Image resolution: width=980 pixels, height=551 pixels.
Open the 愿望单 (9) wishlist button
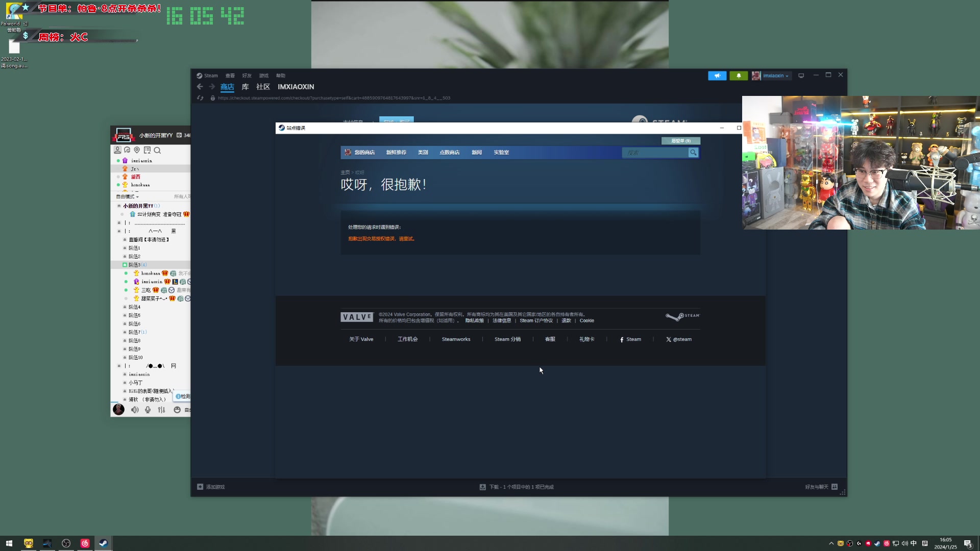680,140
